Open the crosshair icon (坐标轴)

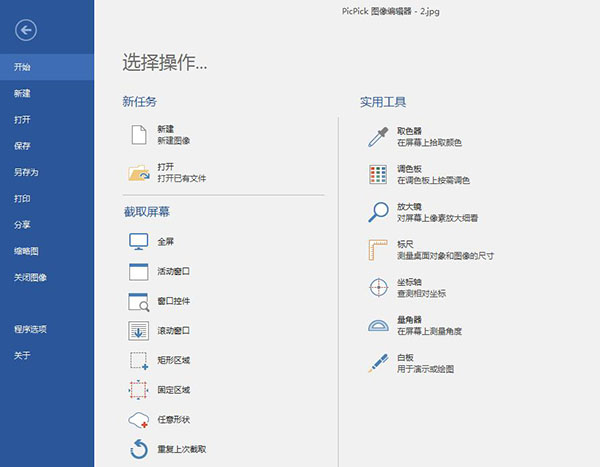point(378,287)
